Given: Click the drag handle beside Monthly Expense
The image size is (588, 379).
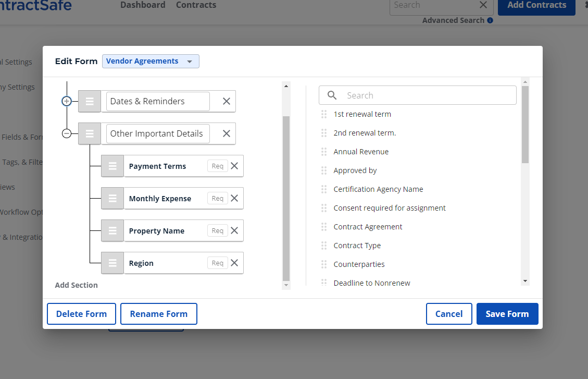Looking at the screenshot, I should pyautogui.click(x=112, y=198).
